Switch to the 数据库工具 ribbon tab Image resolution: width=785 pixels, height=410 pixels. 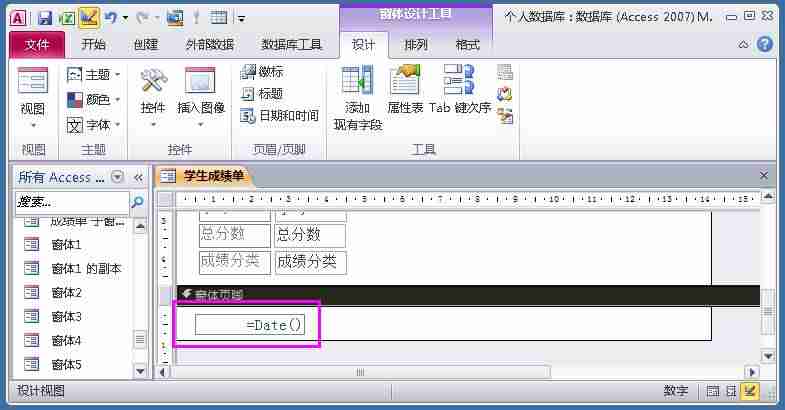(291, 45)
